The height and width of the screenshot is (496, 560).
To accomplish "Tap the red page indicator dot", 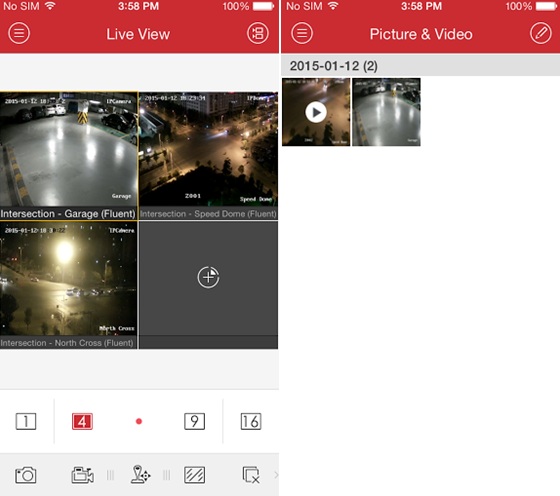I will 139,421.
